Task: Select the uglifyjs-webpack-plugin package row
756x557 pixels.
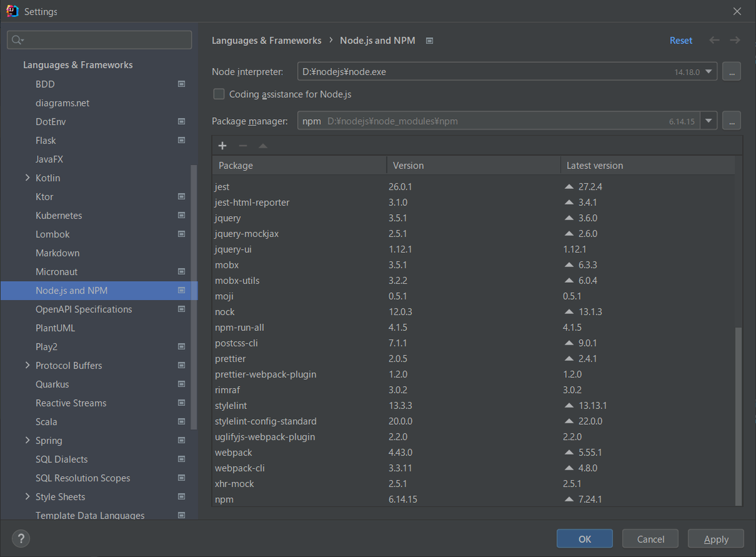Action: pyautogui.click(x=474, y=437)
